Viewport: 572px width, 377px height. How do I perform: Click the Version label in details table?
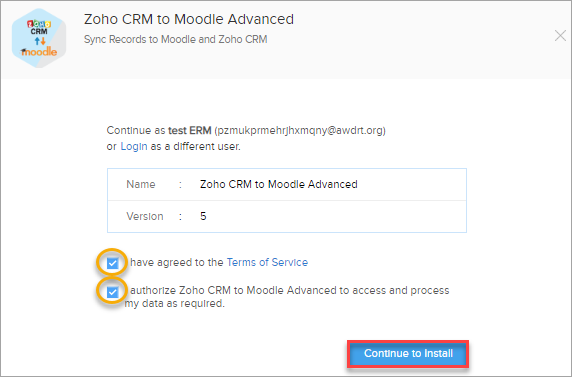(145, 216)
